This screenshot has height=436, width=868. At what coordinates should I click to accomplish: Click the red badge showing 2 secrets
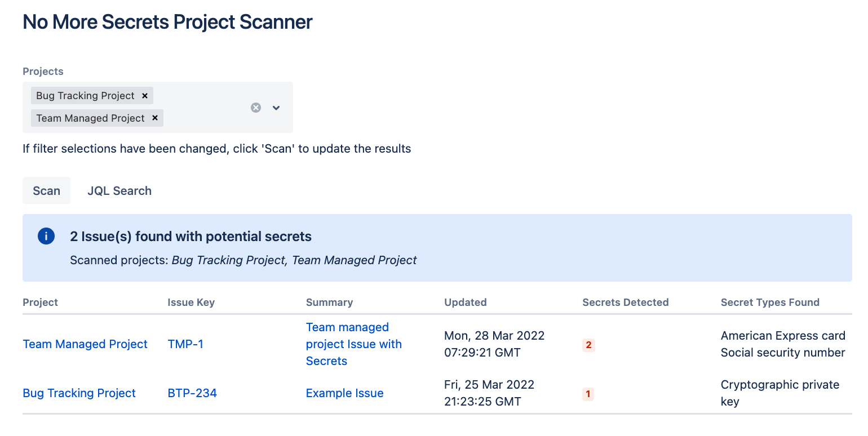tap(588, 345)
